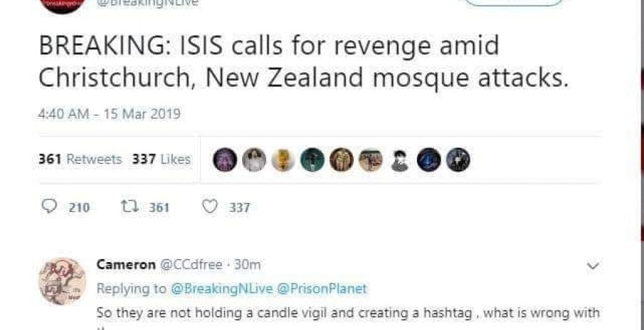Viewport: 644px width, 330px height.
Task: Click the reply speech bubble icon
Action: [49, 207]
